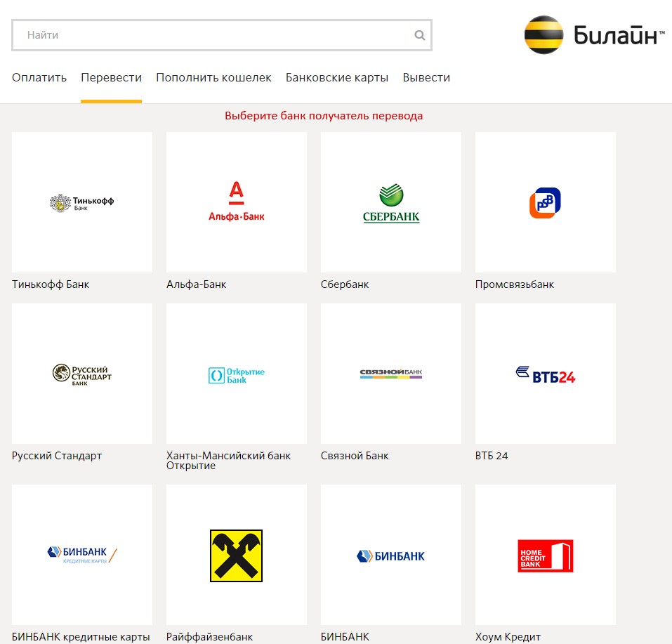Select the BINBANK credit cards logo tile

point(82,554)
